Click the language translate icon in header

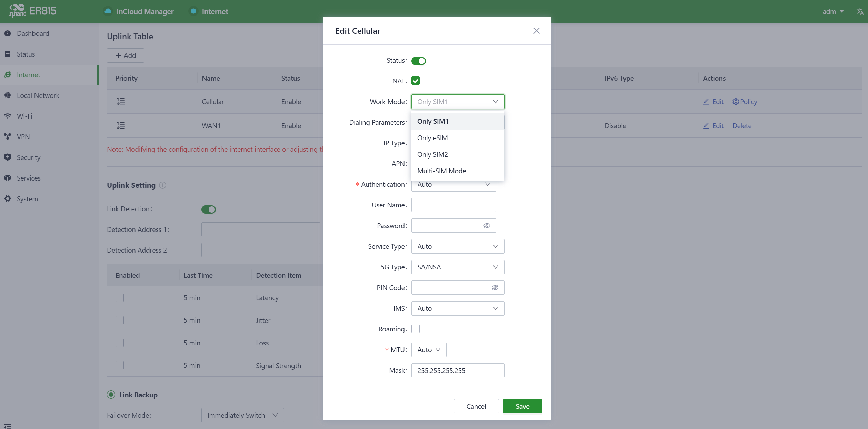pyautogui.click(x=860, y=12)
